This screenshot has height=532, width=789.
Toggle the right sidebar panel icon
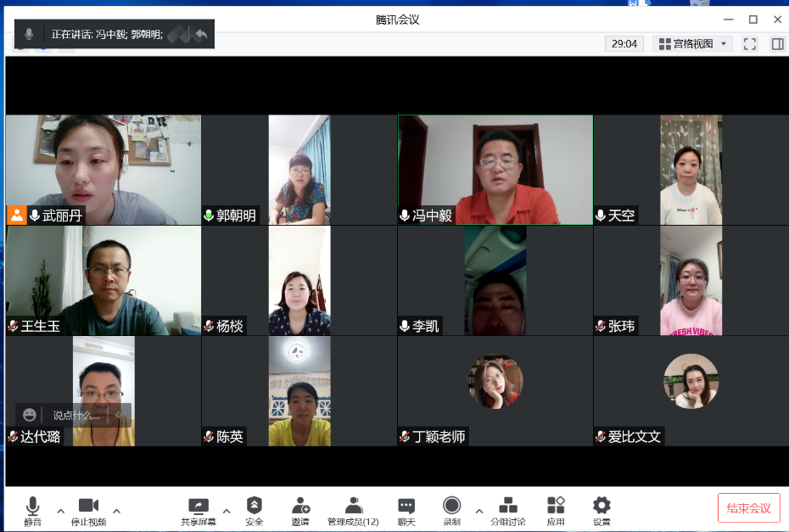click(777, 43)
